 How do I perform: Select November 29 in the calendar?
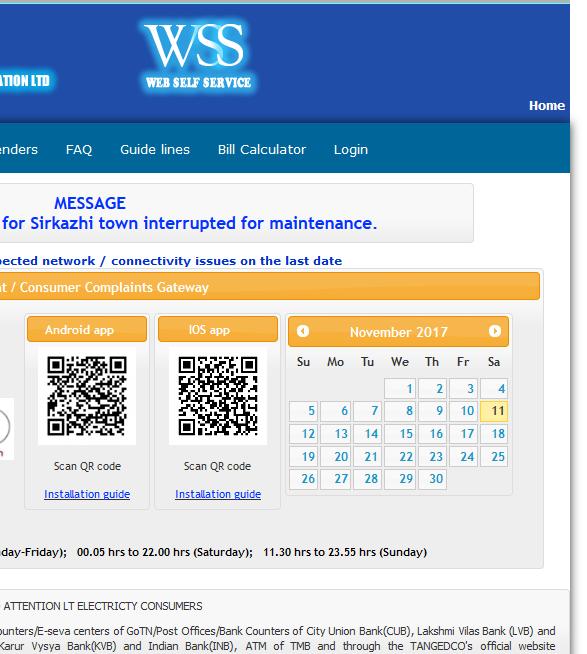[x=400, y=479]
